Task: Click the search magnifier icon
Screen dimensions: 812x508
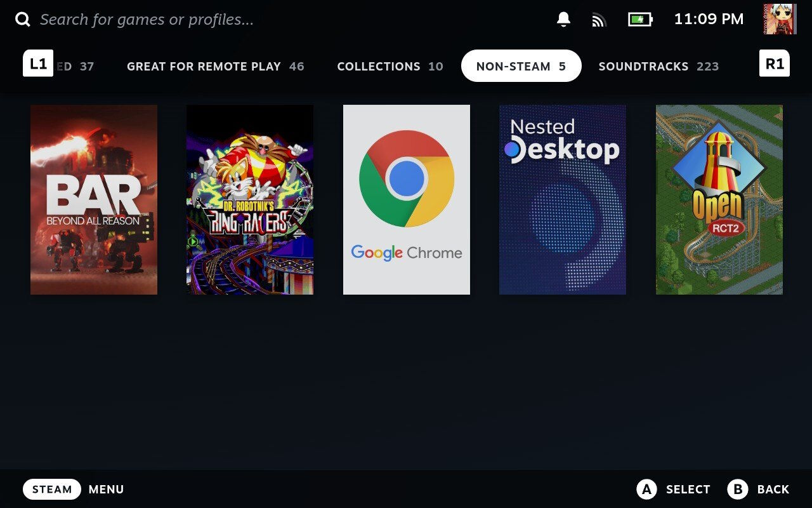Action: (x=23, y=20)
